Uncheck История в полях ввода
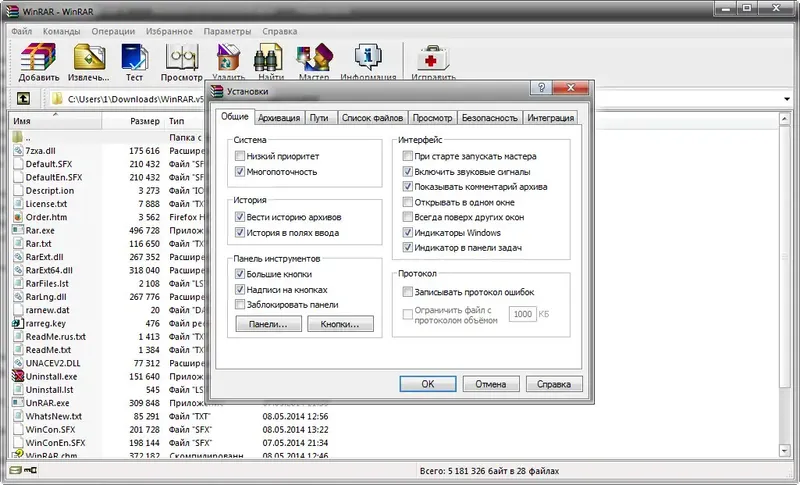 (240, 233)
